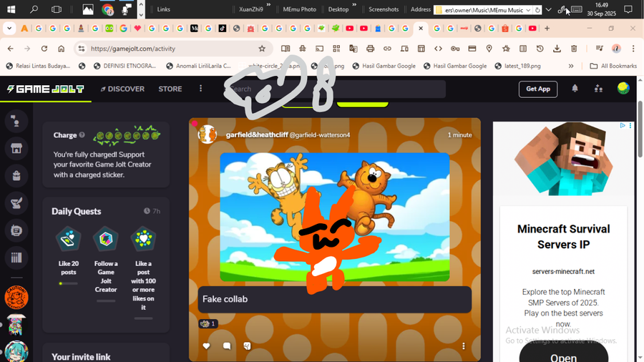Viewport: 644px width, 362px height.
Task: Expand the Game Jolt navigation three-dot menu
Action: tap(200, 89)
